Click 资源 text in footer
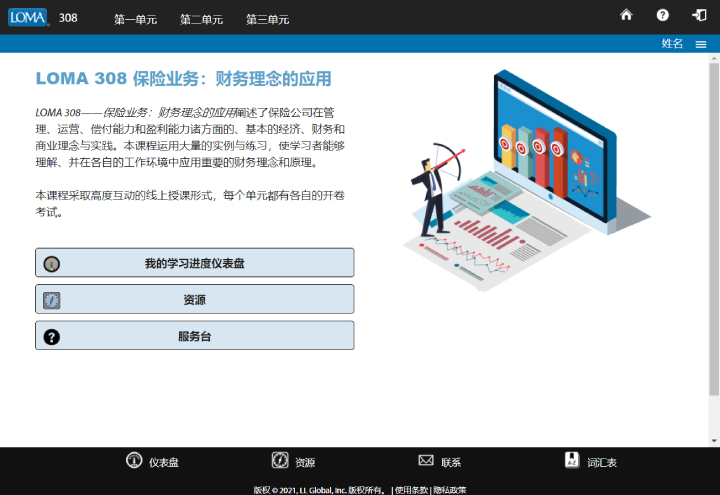 [305, 462]
